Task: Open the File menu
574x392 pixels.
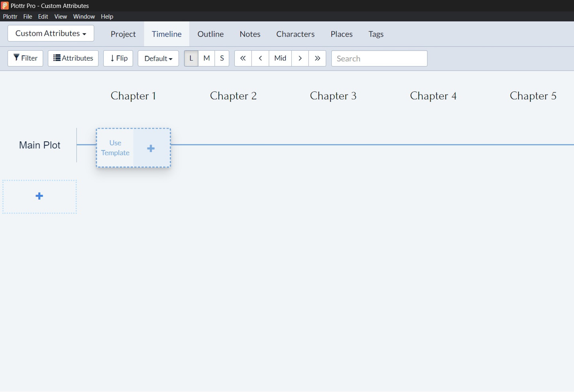Action: (28, 16)
